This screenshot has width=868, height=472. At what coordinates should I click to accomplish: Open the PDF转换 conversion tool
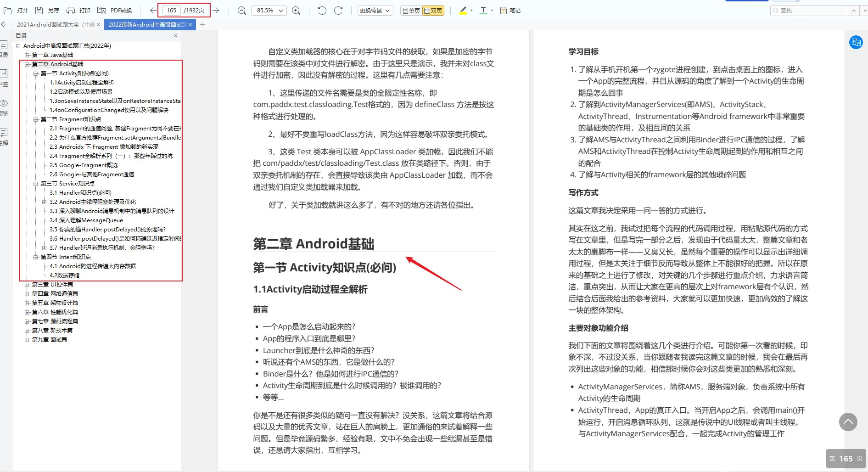tap(115, 10)
